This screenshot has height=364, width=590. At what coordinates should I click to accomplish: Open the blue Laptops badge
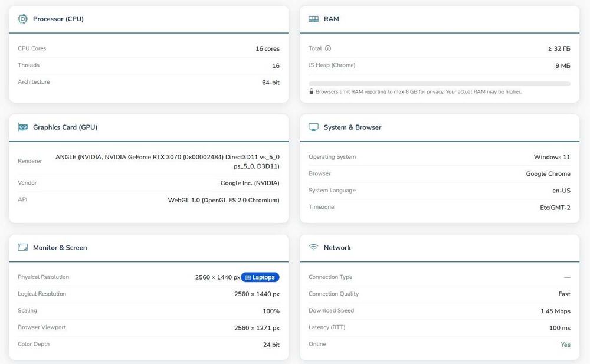pos(260,277)
